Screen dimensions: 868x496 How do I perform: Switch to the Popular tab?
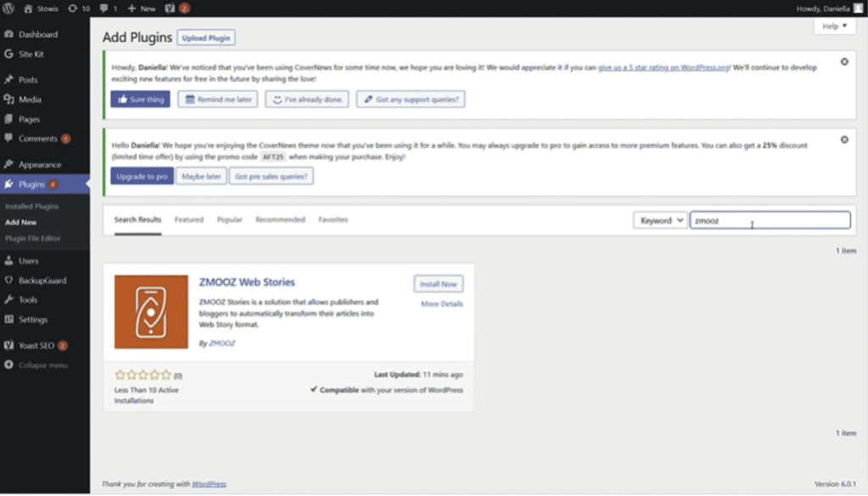230,220
